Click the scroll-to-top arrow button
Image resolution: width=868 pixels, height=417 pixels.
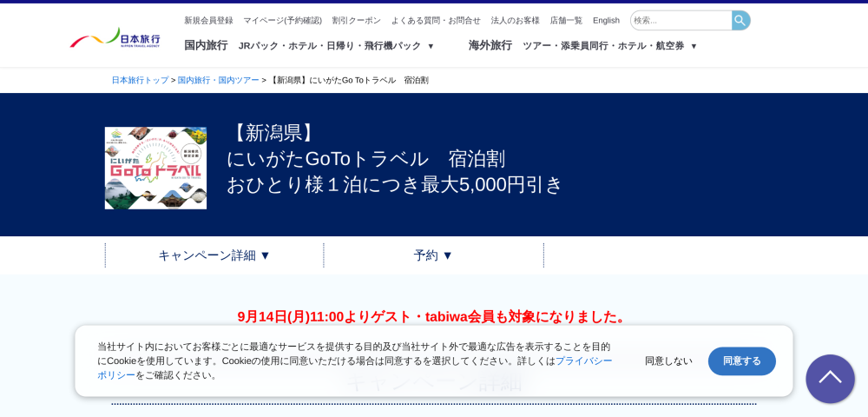tap(830, 379)
